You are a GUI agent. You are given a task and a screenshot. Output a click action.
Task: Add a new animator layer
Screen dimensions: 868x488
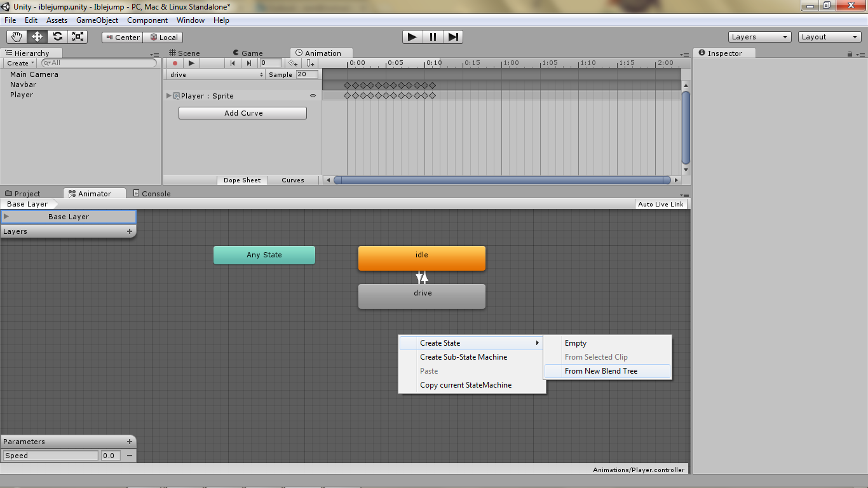[130, 231]
